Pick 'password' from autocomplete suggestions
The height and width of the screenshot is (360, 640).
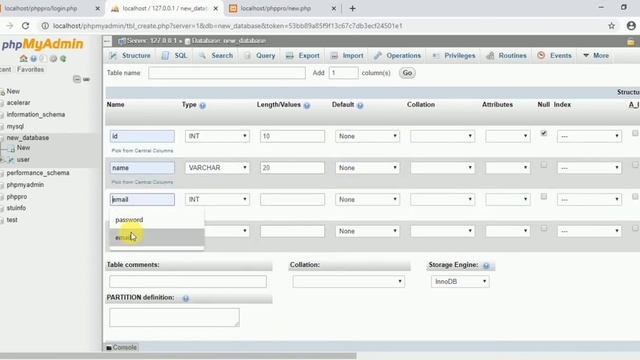(x=157, y=220)
